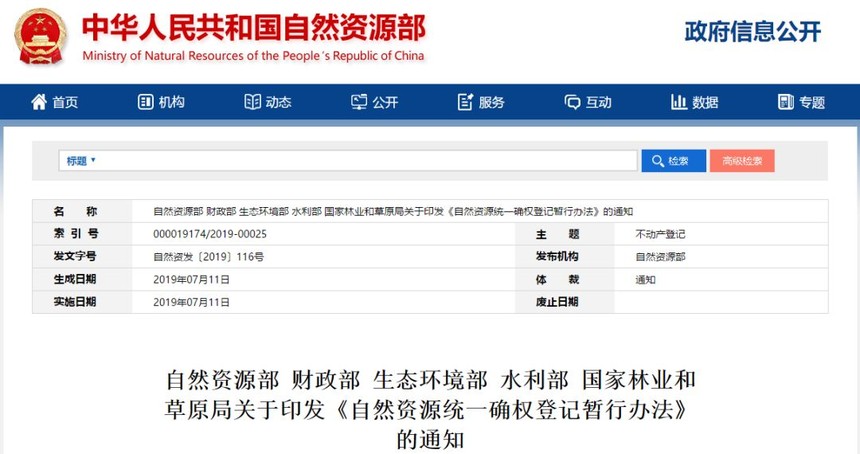Click the English ministry name subtitle

(253, 56)
